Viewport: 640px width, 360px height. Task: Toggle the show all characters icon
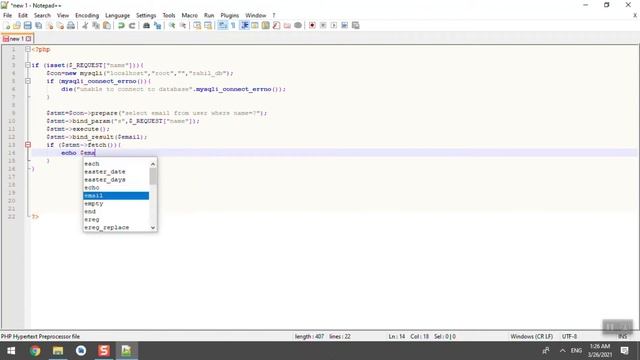(233, 25)
